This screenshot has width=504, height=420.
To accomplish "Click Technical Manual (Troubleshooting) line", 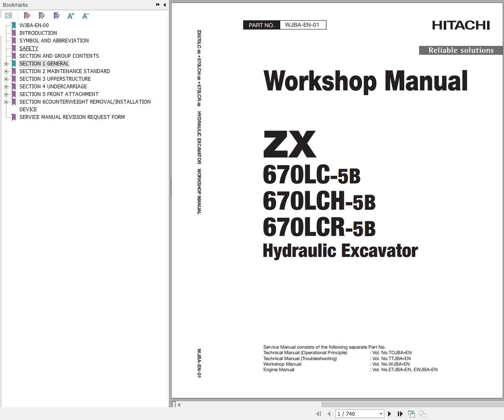I will tap(300, 358).
